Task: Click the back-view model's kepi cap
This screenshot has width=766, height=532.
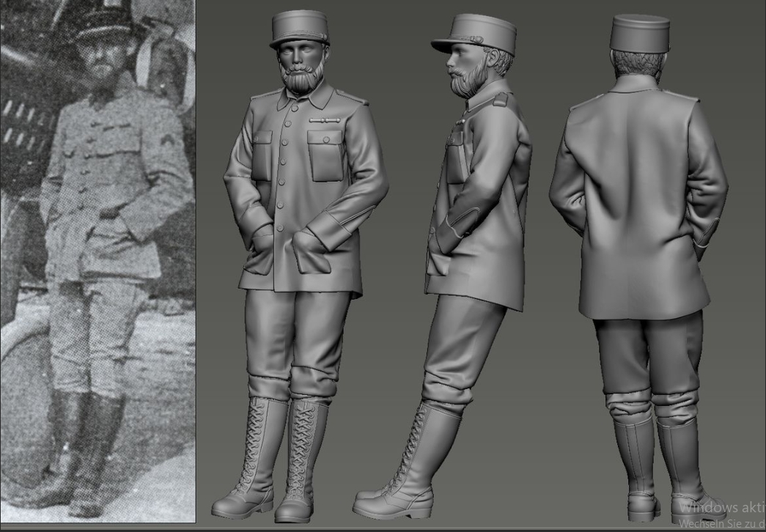Action: [640, 34]
